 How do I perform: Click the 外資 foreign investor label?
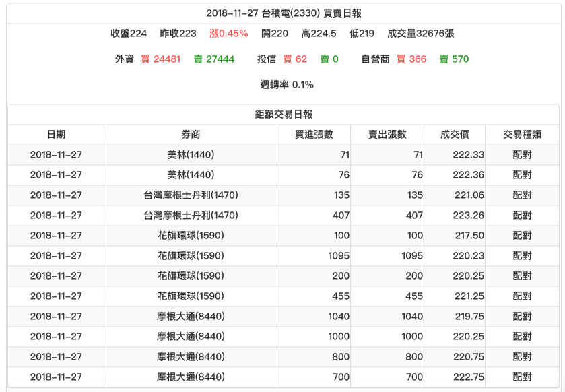click(x=126, y=59)
